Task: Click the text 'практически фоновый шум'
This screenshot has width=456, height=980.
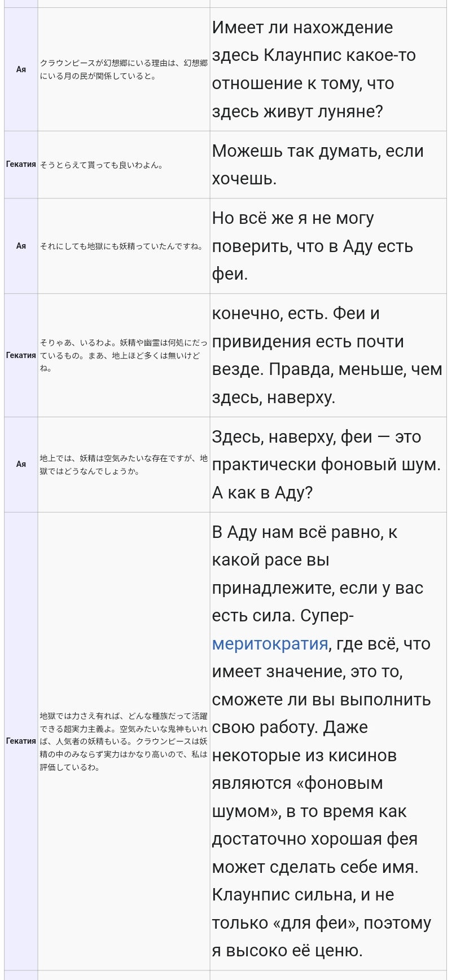Action: (326, 465)
